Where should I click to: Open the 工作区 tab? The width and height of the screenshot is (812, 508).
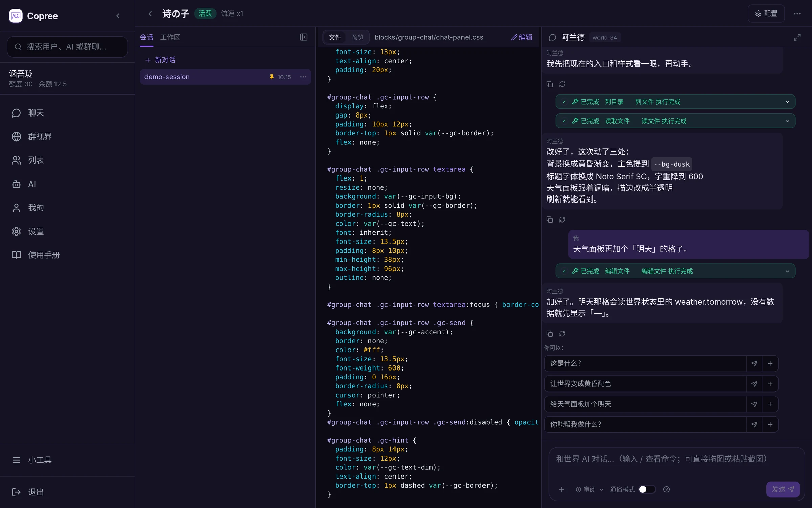click(x=170, y=37)
